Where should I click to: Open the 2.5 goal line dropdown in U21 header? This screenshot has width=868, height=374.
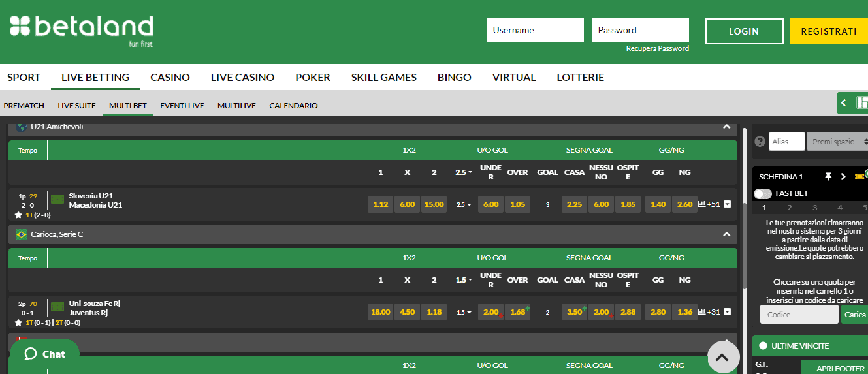[x=464, y=172]
